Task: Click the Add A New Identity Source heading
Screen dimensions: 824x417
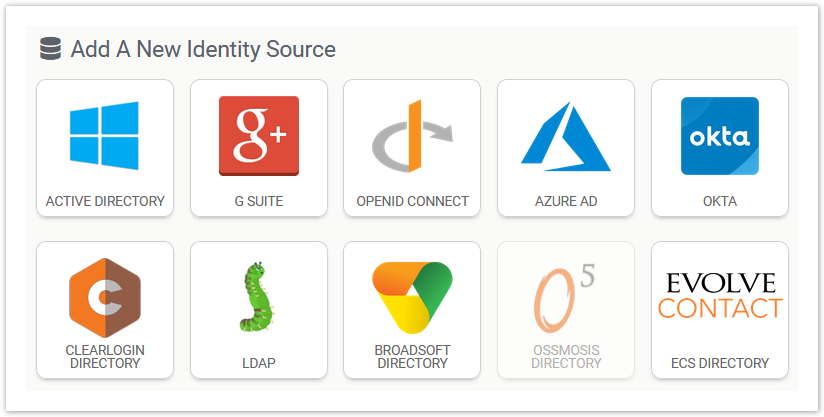Action: [x=203, y=49]
